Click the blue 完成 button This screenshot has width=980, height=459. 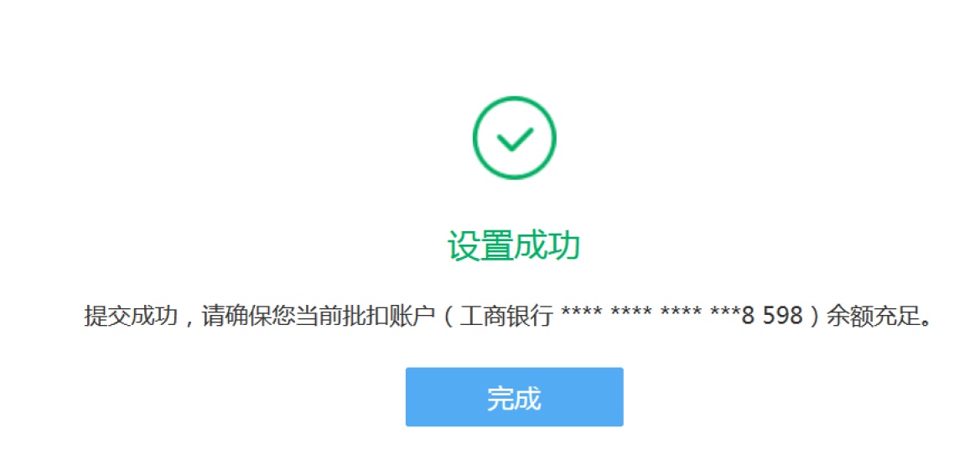pyautogui.click(x=515, y=397)
